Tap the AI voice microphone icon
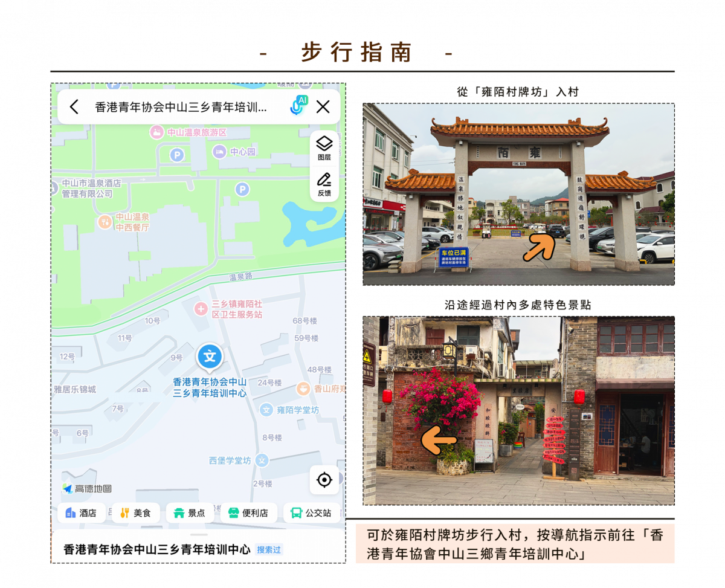 tap(298, 105)
